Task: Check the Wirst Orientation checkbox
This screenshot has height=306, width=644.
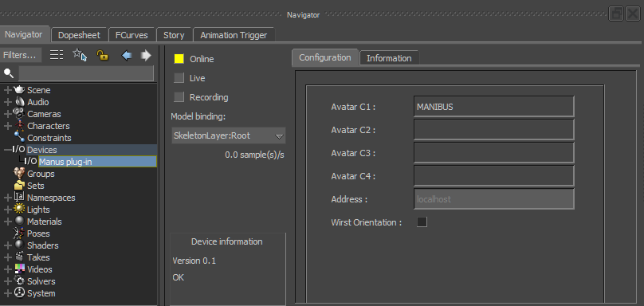Action: pyautogui.click(x=422, y=222)
